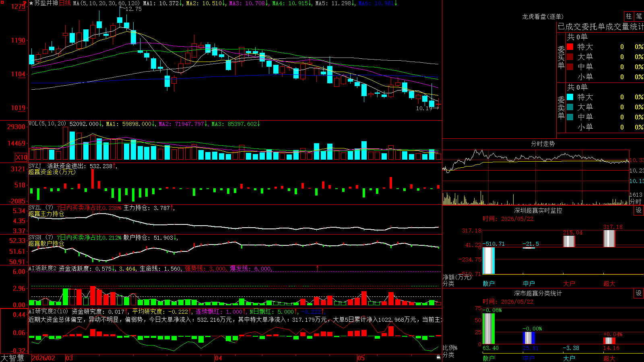Click the 分时走势 panel title
The height and width of the screenshot is (362, 644).
point(543,144)
